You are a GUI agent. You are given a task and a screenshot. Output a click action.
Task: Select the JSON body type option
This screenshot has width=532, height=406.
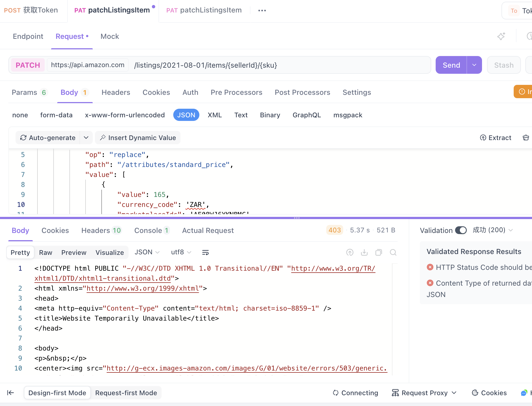pos(186,115)
